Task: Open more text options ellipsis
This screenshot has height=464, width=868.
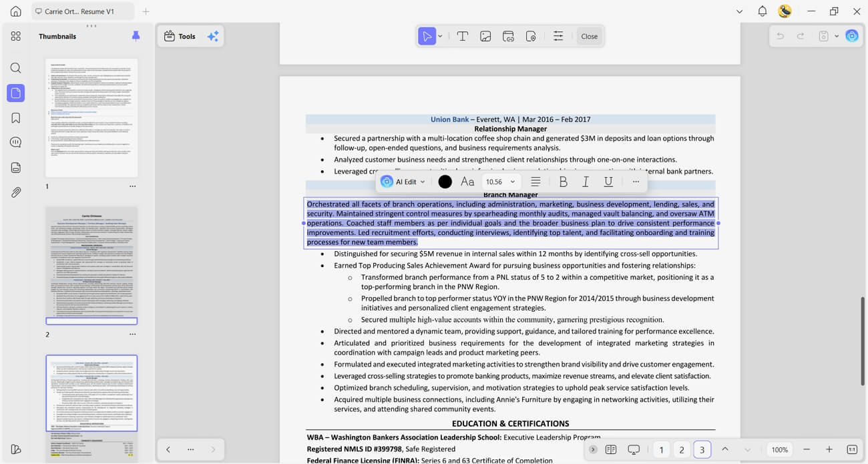Action: (636, 182)
